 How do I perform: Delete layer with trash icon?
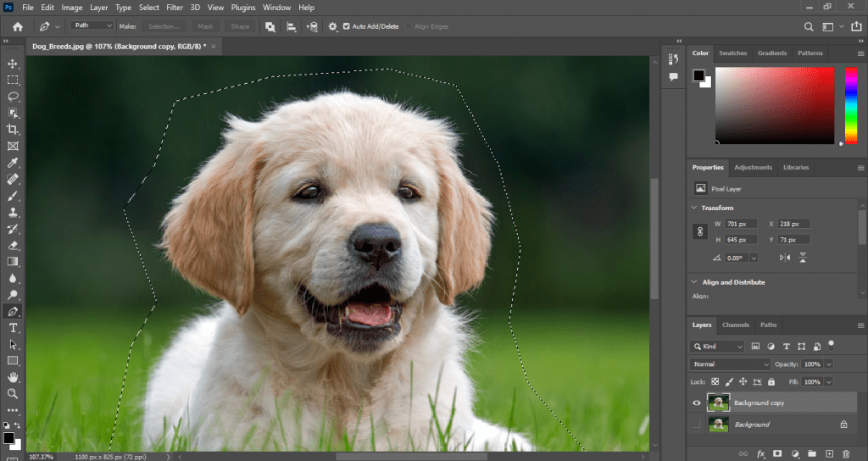[x=846, y=454]
